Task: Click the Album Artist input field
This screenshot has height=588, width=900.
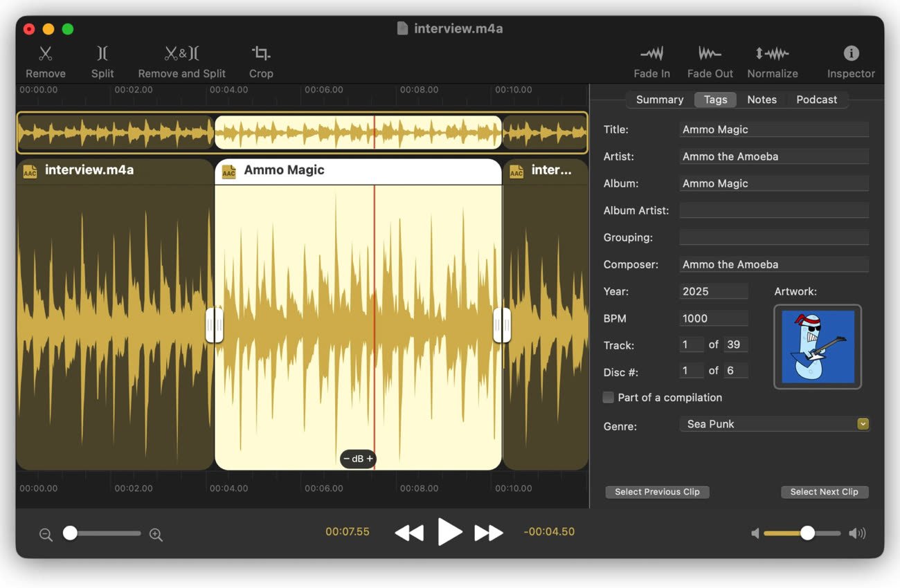Action: (773, 210)
